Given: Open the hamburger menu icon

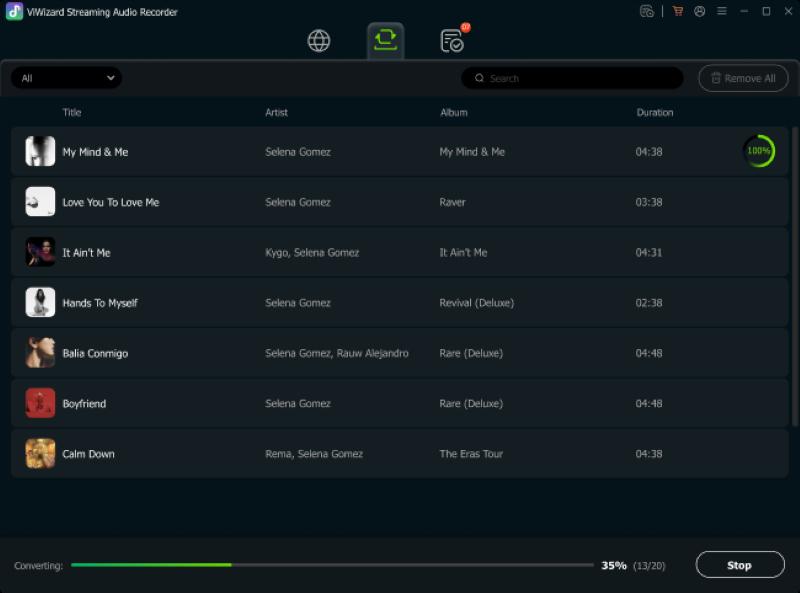Looking at the screenshot, I should (721, 11).
